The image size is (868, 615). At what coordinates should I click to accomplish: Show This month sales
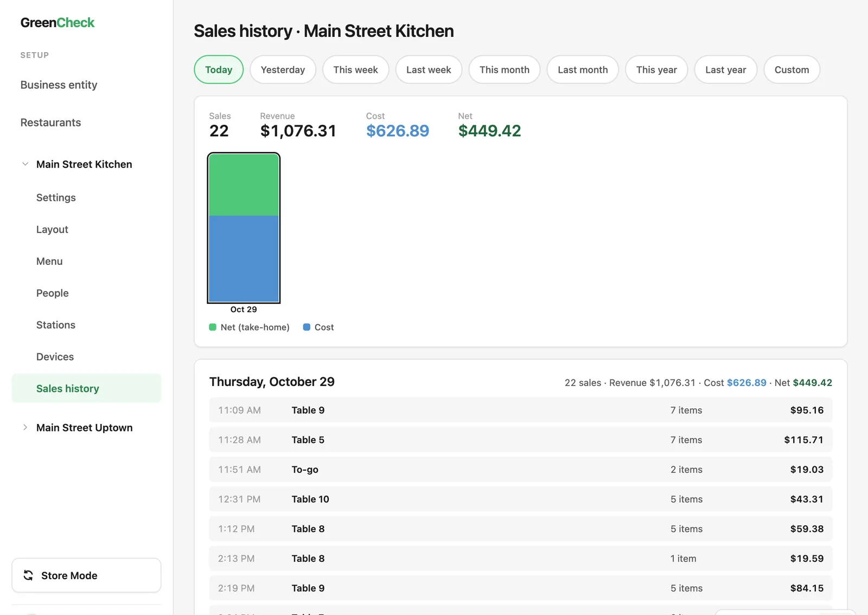click(505, 69)
